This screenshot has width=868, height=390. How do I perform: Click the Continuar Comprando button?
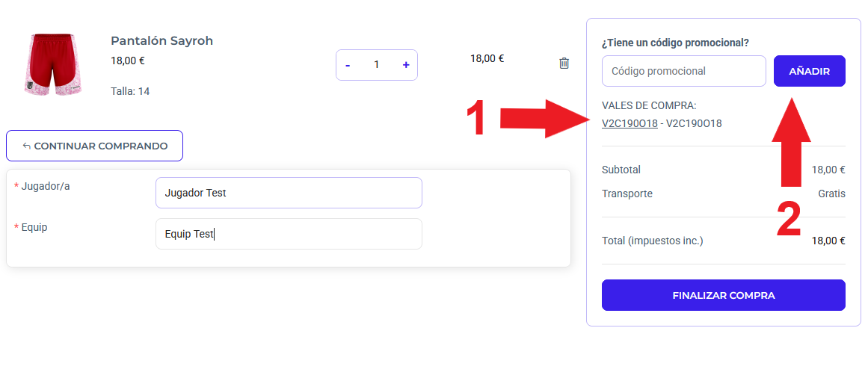tap(95, 146)
